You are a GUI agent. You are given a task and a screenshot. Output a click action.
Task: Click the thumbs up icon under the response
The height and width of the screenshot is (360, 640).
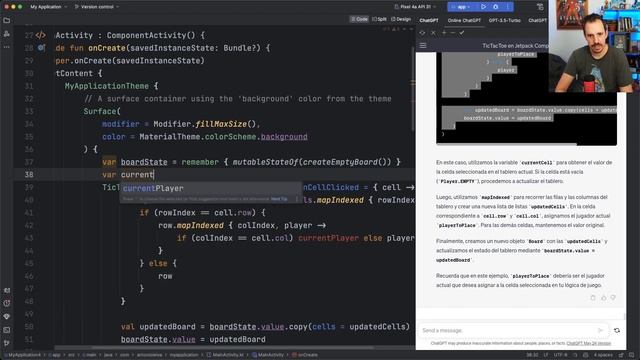pos(603,298)
